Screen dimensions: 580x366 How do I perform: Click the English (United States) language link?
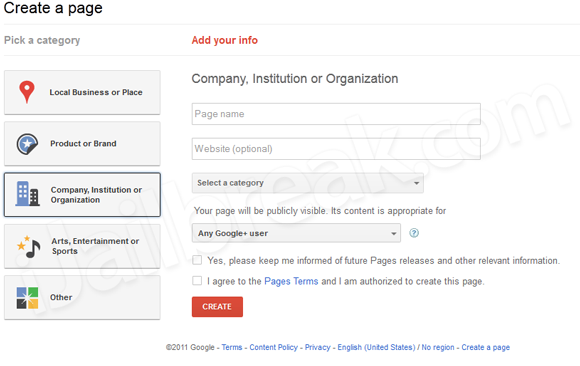click(376, 347)
